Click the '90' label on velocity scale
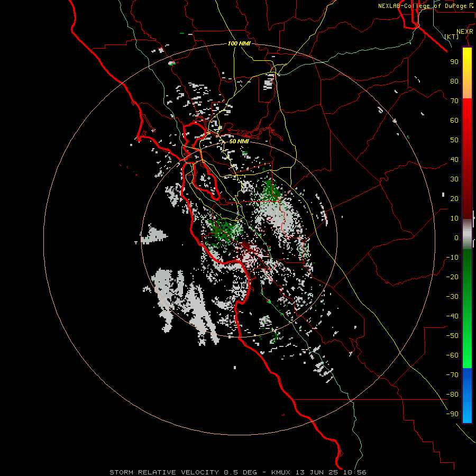This screenshot has width=476, height=476. coord(454,62)
